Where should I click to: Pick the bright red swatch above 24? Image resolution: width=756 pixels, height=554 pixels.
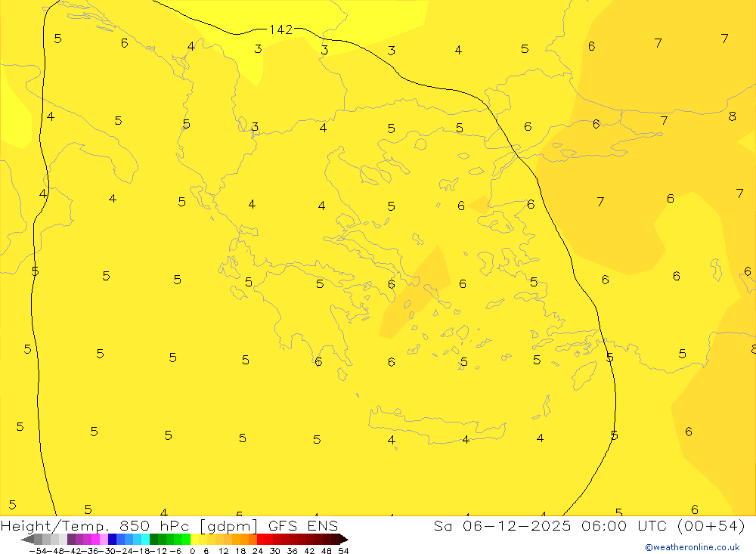(261, 539)
